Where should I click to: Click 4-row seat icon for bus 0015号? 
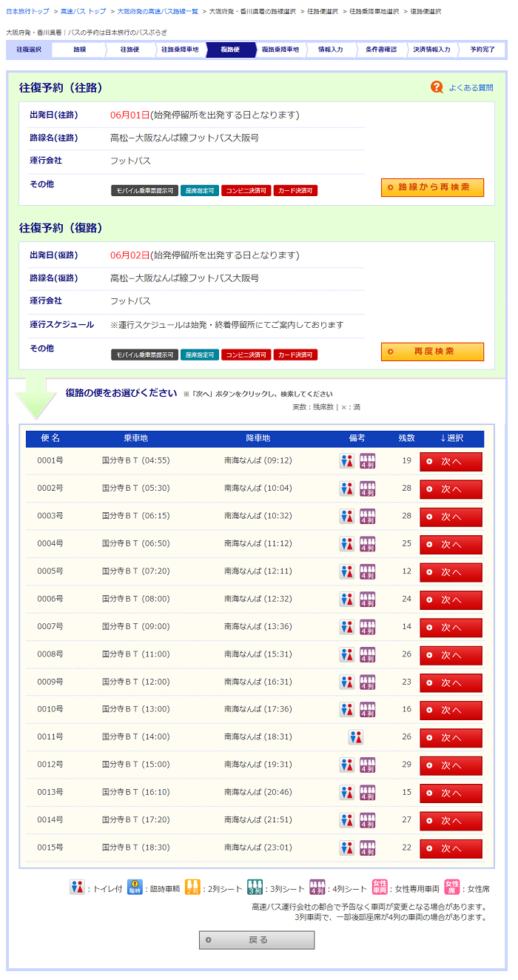[x=367, y=848]
